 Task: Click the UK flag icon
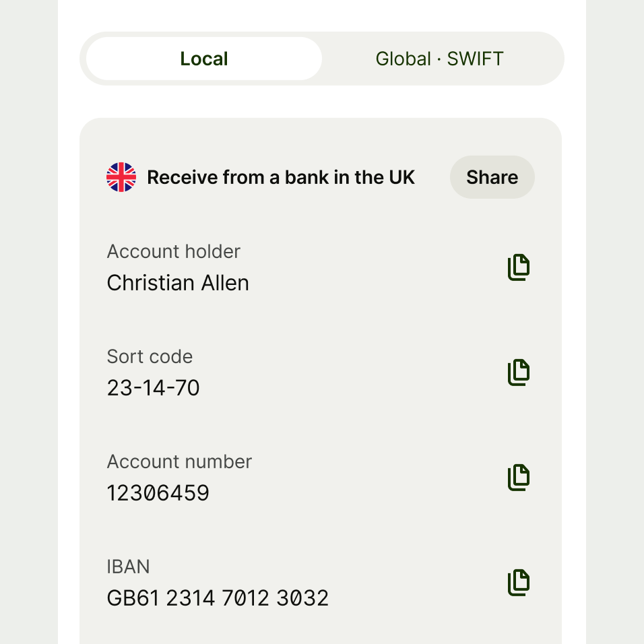click(121, 177)
